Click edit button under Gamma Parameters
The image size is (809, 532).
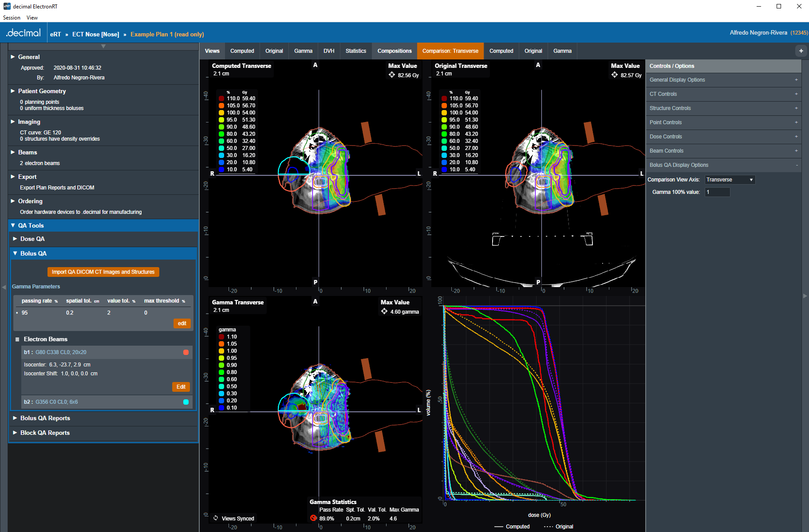click(x=182, y=323)
